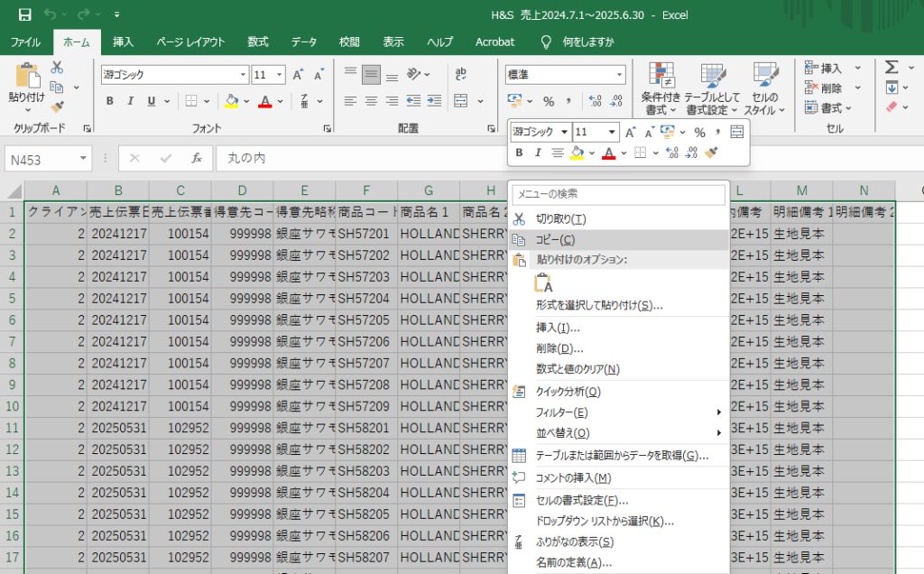Toggle center alignment in the mini toolbar

558,153
